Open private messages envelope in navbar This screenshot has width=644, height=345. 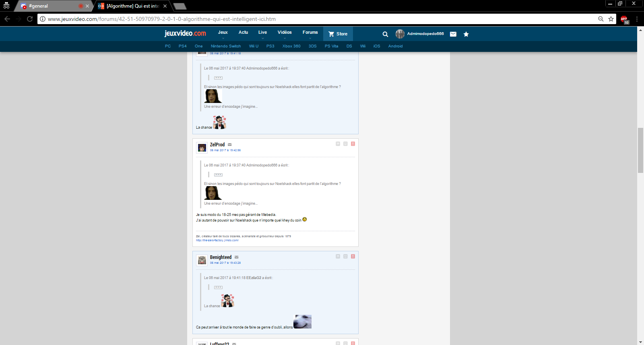453,34
